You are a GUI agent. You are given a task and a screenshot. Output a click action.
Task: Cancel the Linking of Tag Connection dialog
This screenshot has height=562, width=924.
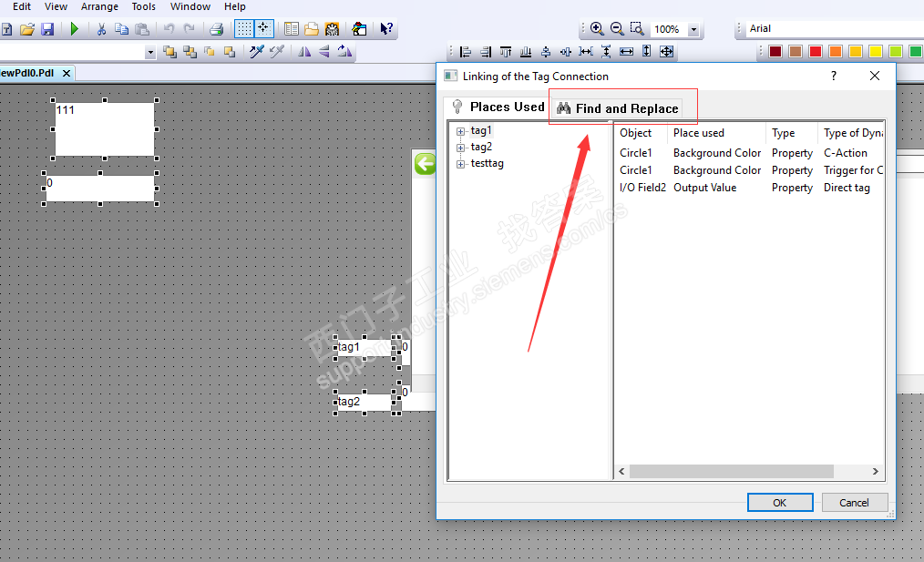point(855,503)
